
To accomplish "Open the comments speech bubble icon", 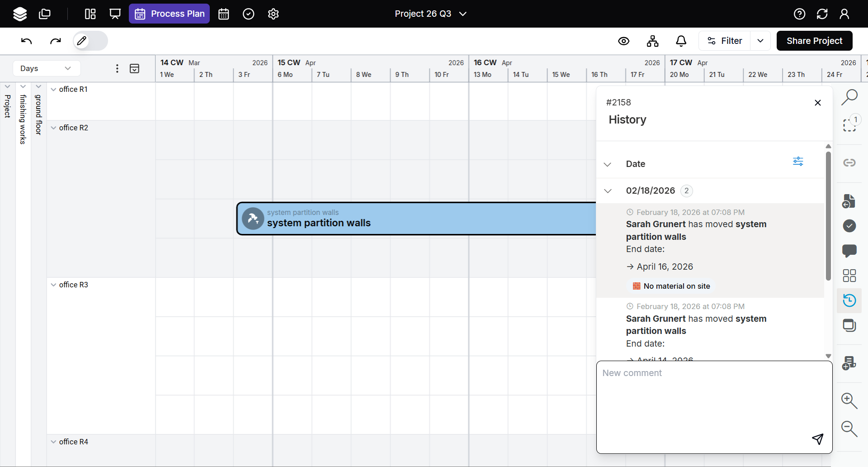I will 849,250.
